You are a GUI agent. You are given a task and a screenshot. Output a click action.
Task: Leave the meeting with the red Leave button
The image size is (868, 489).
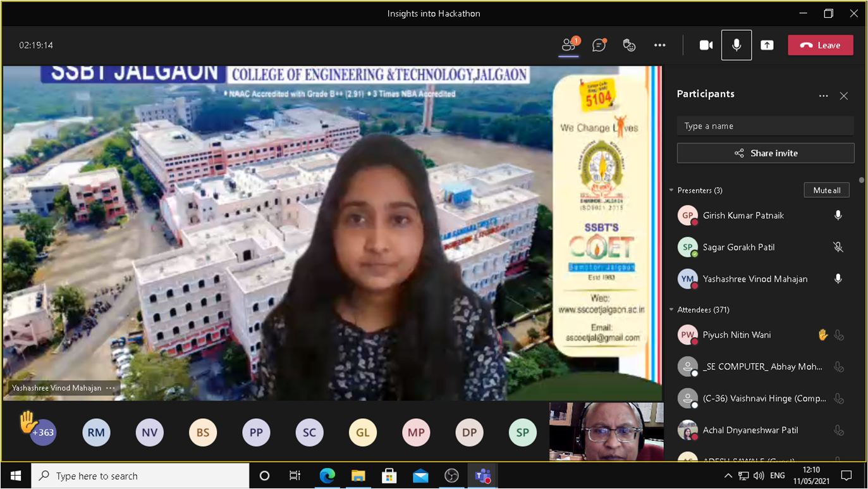point(821,45)
